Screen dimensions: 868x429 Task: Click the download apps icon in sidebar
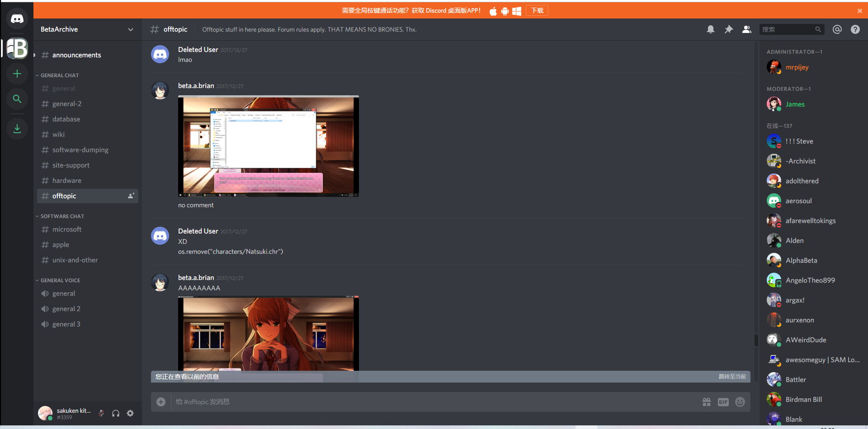(17, 129)
